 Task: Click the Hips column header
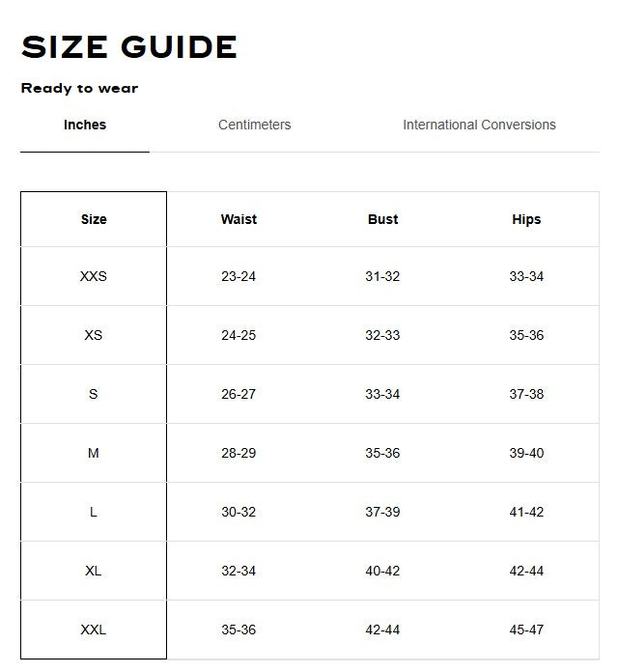point(526,219)
